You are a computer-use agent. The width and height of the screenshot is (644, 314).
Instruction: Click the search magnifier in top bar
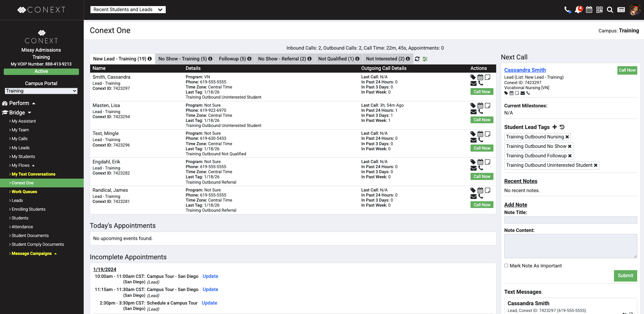pyautogui.click(x=610, y=10)
